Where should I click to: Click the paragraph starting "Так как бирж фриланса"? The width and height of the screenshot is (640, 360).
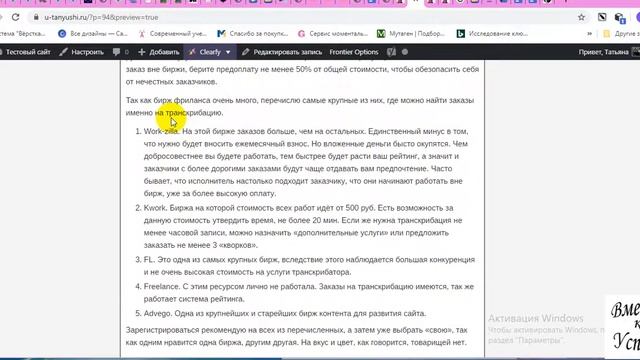point(300,106)
